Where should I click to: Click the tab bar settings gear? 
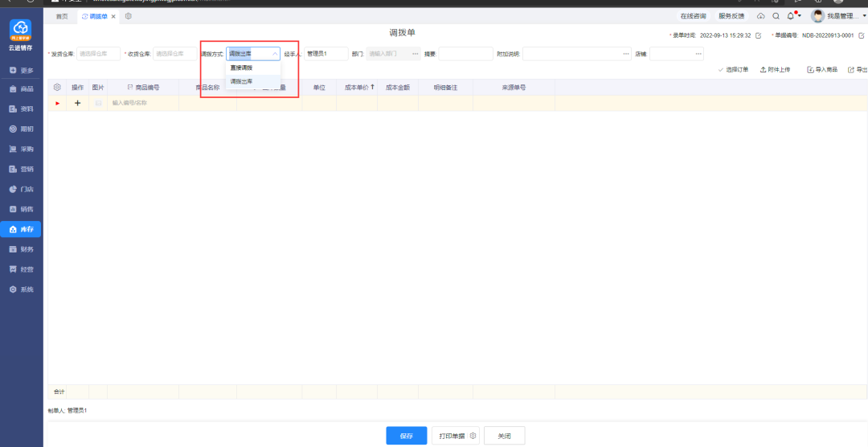pos(129,16)
